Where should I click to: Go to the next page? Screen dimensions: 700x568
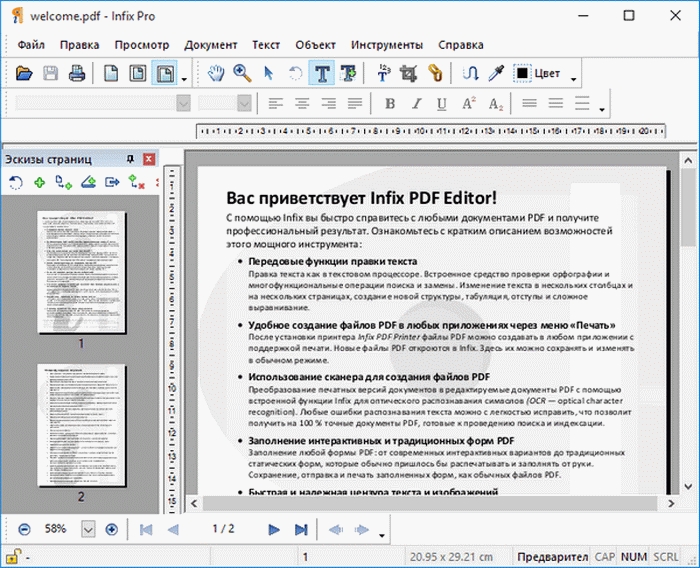pos(274,529)
